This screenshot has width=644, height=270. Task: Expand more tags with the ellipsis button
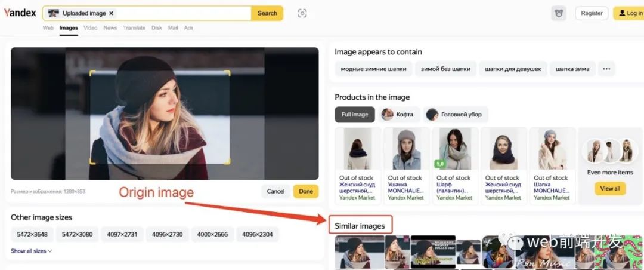click(x=606, y=69)
